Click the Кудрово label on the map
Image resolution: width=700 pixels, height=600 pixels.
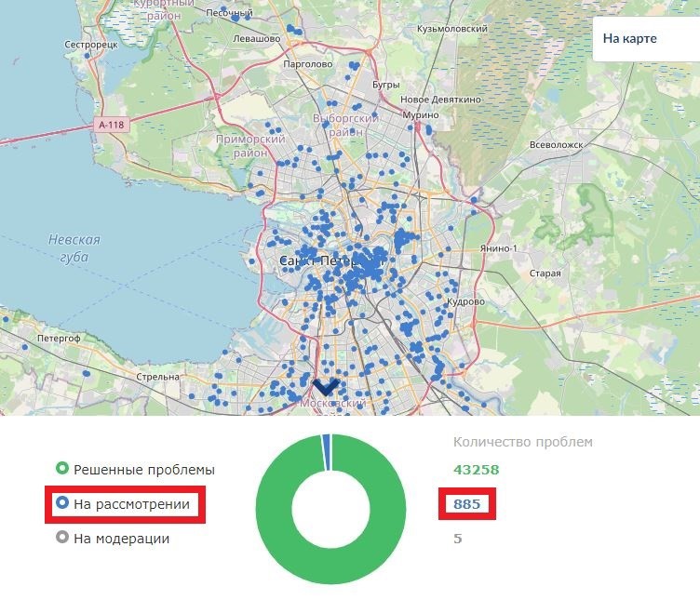pos(466,302)
